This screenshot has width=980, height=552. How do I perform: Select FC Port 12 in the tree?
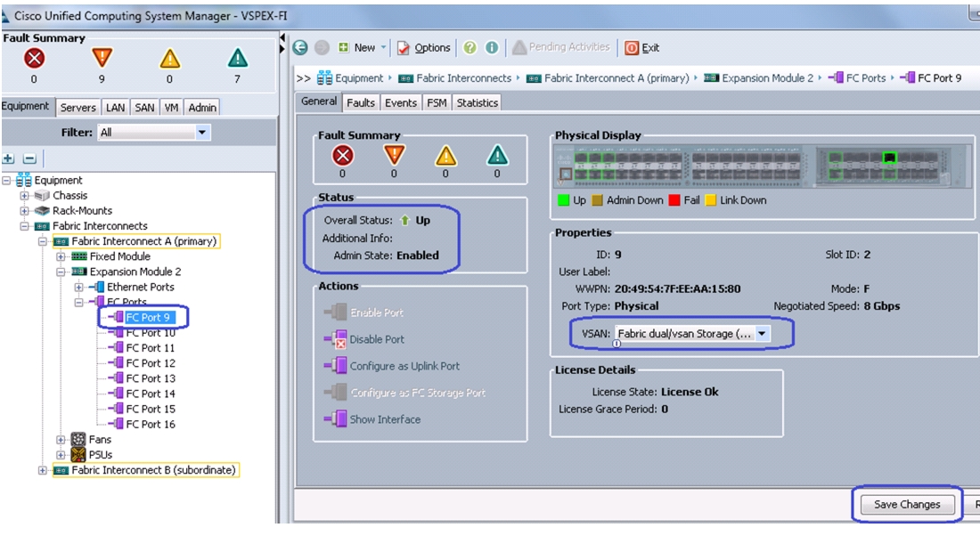tap(150, 362)
